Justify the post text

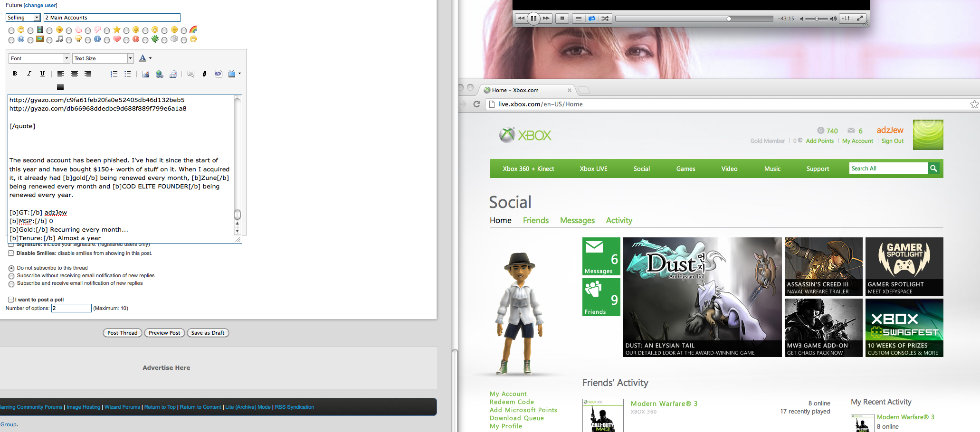tap(60, 87)
